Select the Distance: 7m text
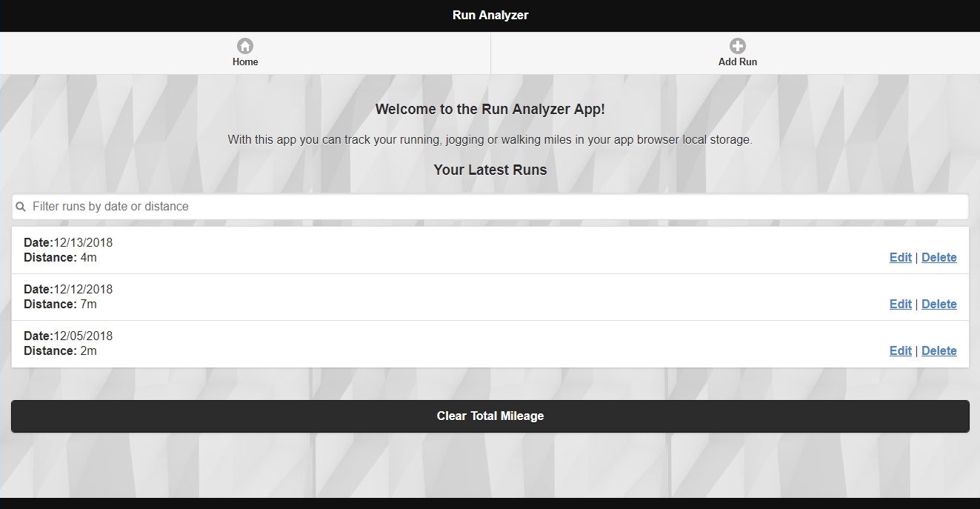This screenshot has width=980, height=509. [60, 305]
